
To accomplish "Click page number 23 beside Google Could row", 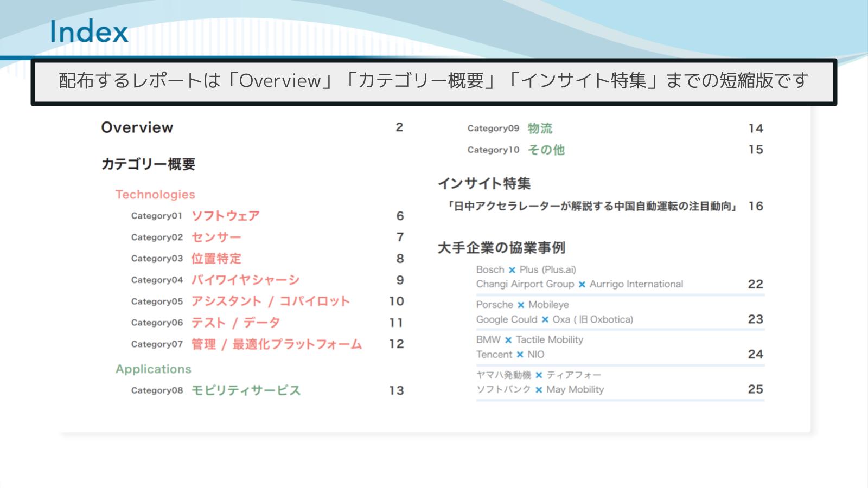I will click(756, 319).
